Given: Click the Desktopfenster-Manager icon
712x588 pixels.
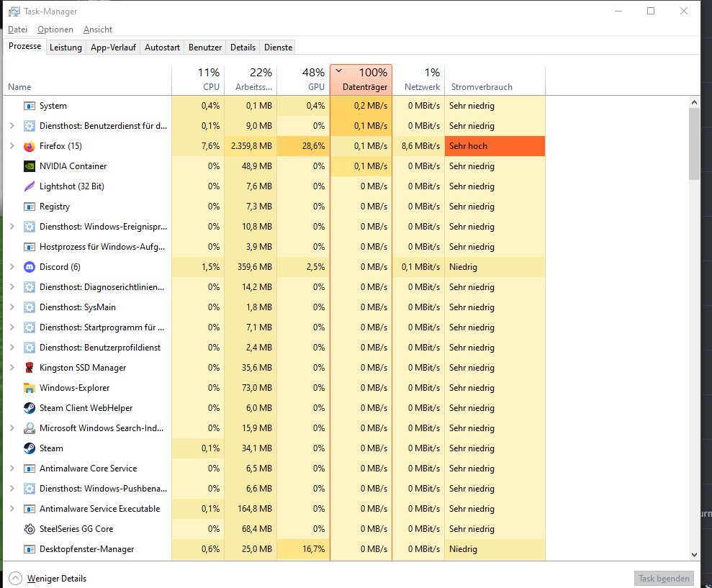Looking at the screenshot, I should tap(30, 549).
